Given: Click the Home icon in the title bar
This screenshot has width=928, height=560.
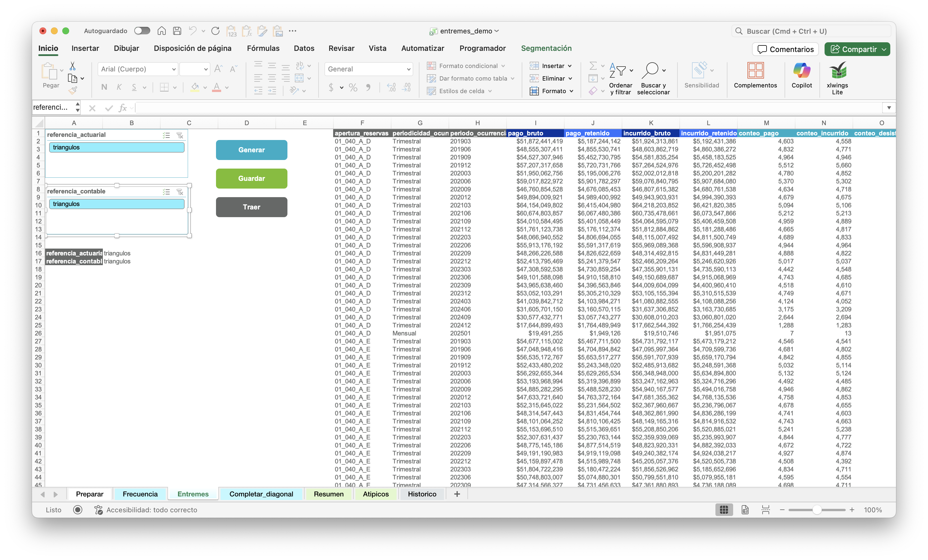Looking at the screenshot, I should [x=162, y=31].
